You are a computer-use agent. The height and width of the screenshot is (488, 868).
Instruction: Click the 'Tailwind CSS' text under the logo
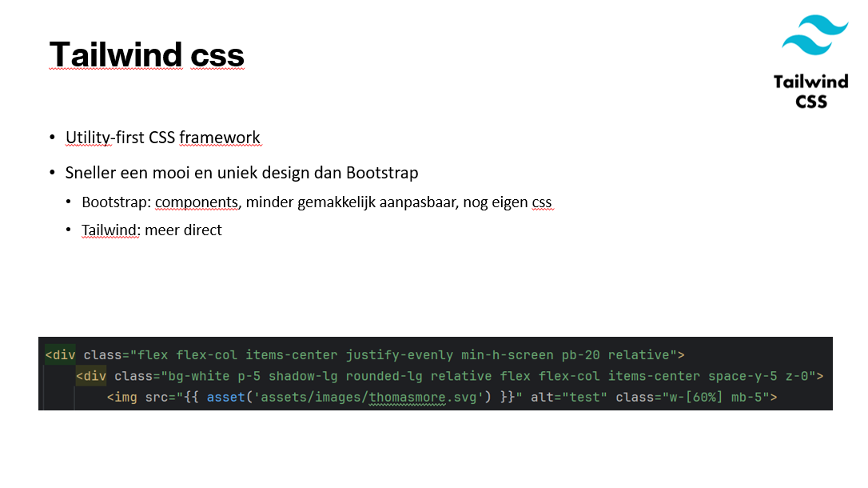click(811, 91)
